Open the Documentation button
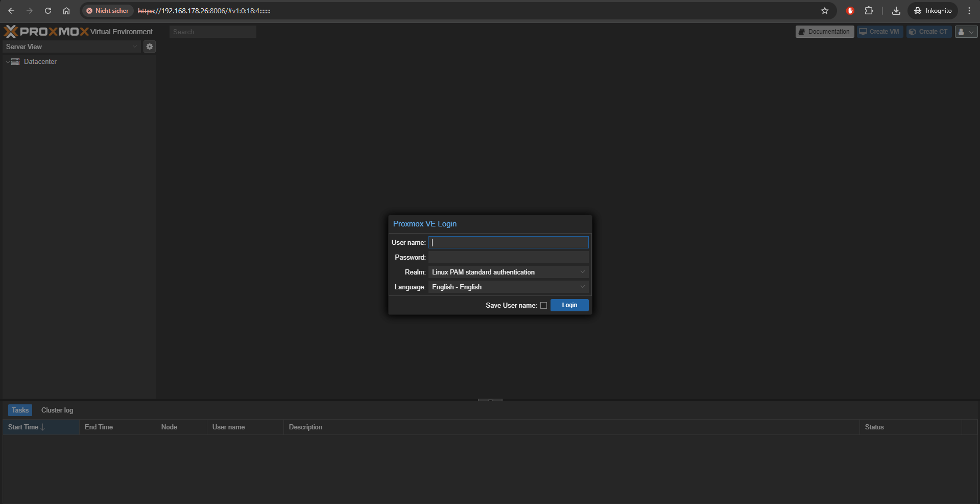The image size is (980, 504). 825,32
